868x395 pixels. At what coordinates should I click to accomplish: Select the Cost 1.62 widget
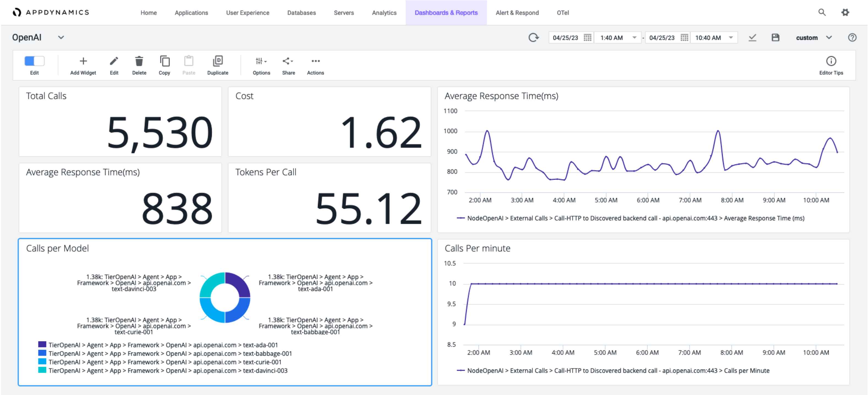[329, 122]
